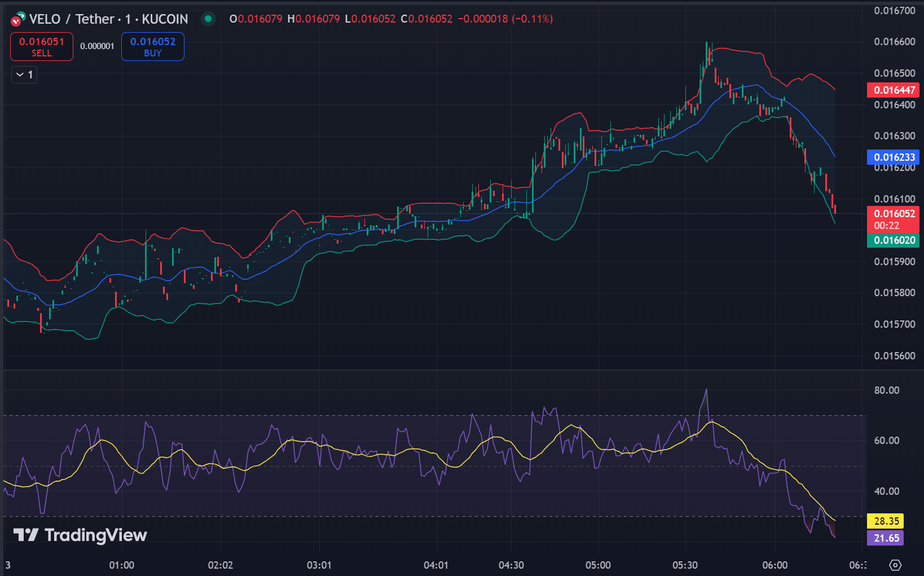
Task: Click the green market status indicator dot
Action: 208,19
